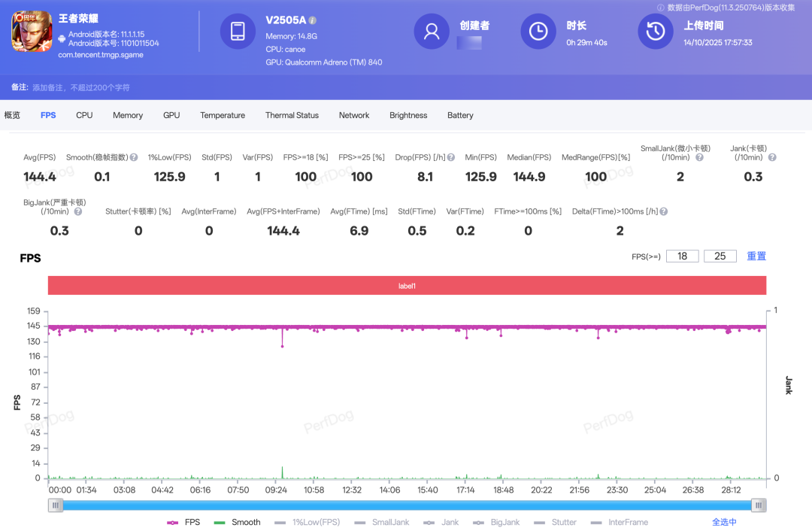Screen dimensions: 812x531
Task: Click the help icon beside Jank(卡顿)
Action: pos(771,158)
